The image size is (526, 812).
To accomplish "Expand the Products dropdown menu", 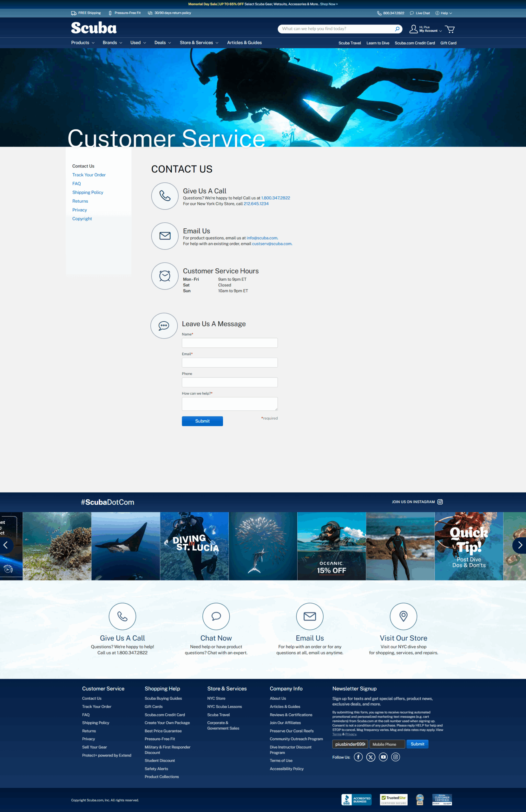I will [x=83, y=43].
